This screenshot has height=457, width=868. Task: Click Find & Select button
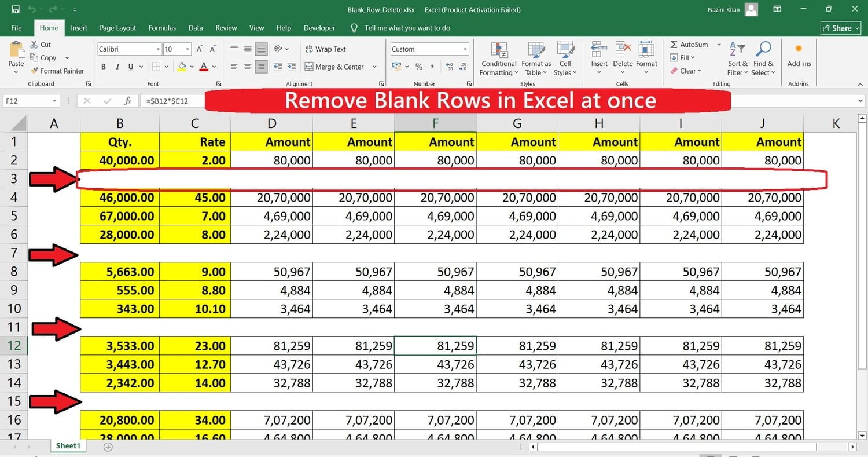763,58
